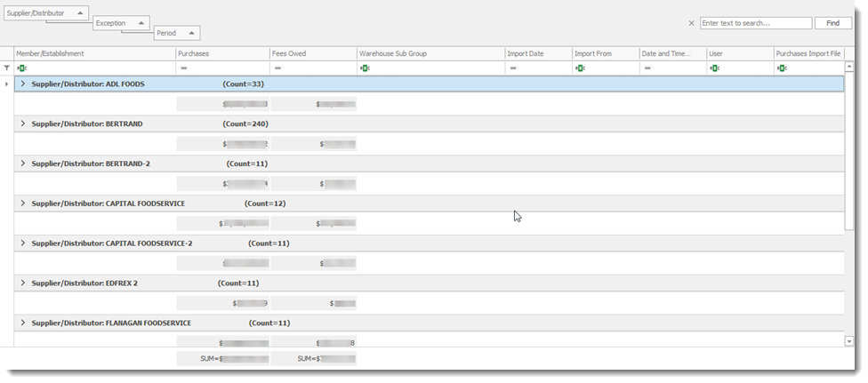The width and height of the screenshot is (868, 383).
Task: Click the Exception grouping chip
Action: pos(120,23)
